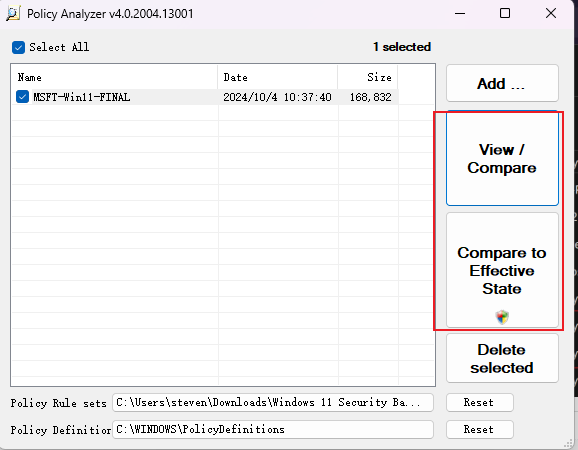Click the 2024/10/4 10:37:40 date cell

(x=277, y=97)
